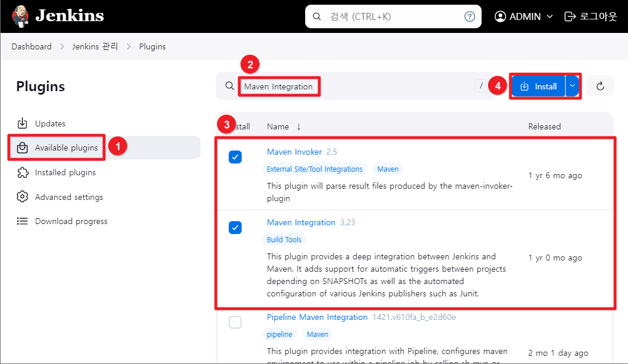This screenshot has width=628, height=364.
Task: Click the Jenkins title text in header
Action: [x=69, y=16]
